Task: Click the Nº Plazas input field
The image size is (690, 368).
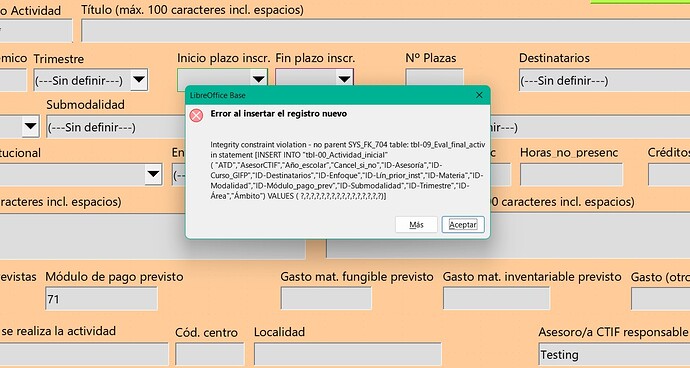Action: [434, 77]
